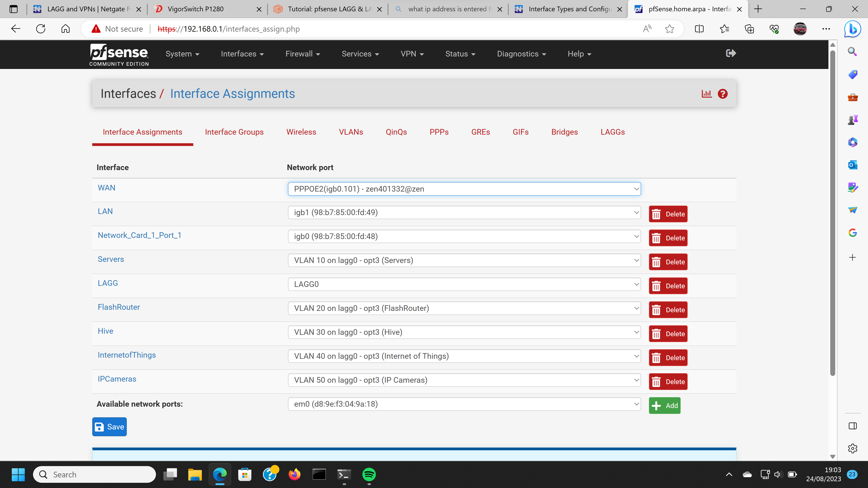Click the Read aloud icon in address bar

[647, 29]
